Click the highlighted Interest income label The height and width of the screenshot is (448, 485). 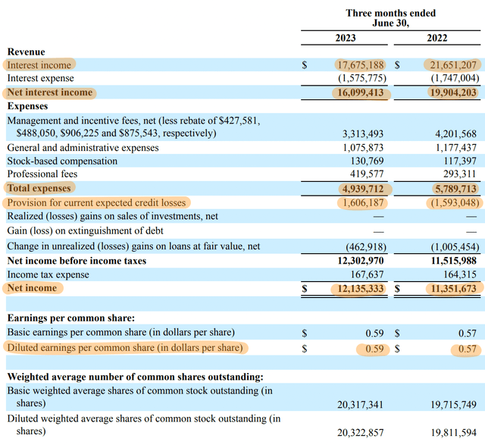coord(39,65)
